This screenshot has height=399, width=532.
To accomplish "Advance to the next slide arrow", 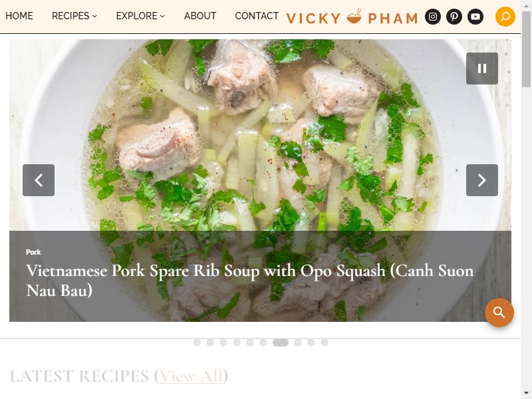I will pos(481,180).
